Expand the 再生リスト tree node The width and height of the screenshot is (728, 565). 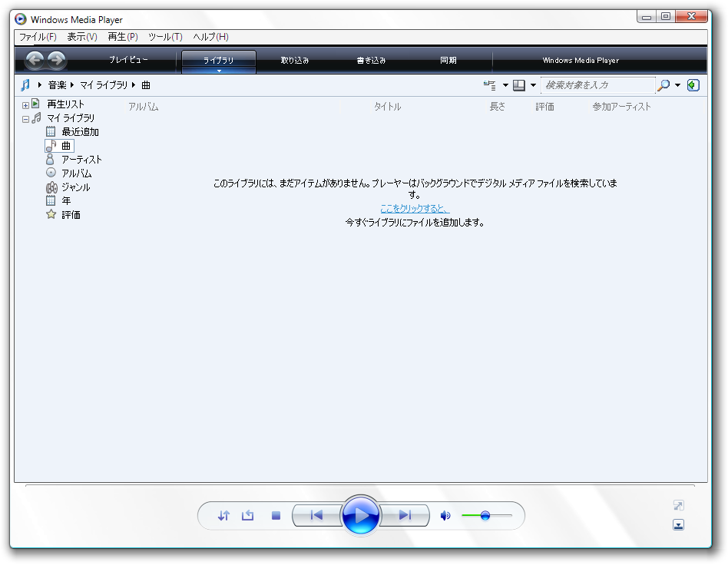[25, 105]
